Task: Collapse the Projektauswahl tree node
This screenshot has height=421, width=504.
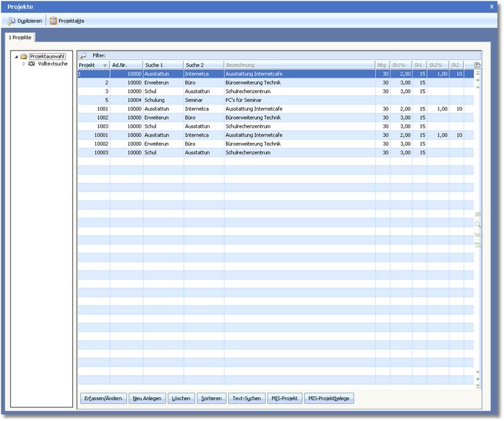Action: coord(16,56)
